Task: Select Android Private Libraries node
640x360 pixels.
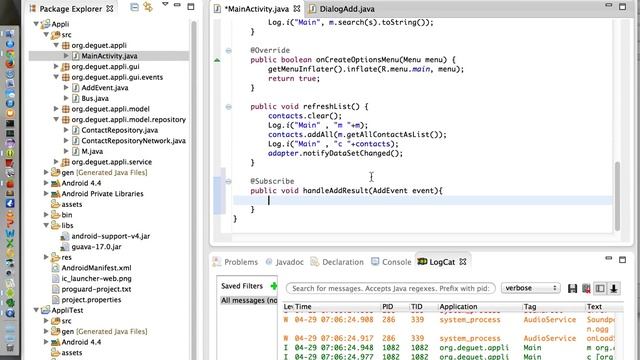Action: (102, 193)
